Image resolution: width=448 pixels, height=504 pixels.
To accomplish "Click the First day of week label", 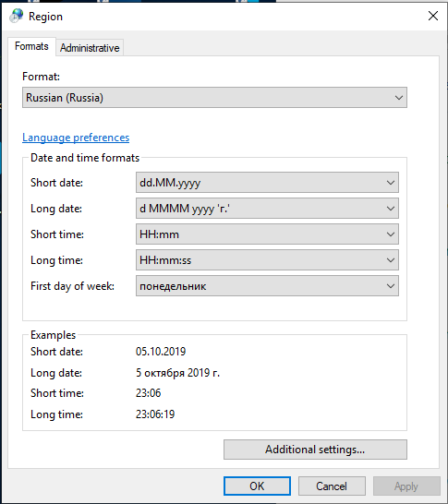I will (72, 286).
